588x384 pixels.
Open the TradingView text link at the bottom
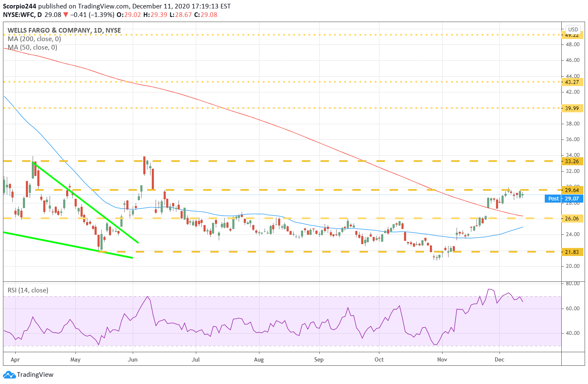[35, 375]
